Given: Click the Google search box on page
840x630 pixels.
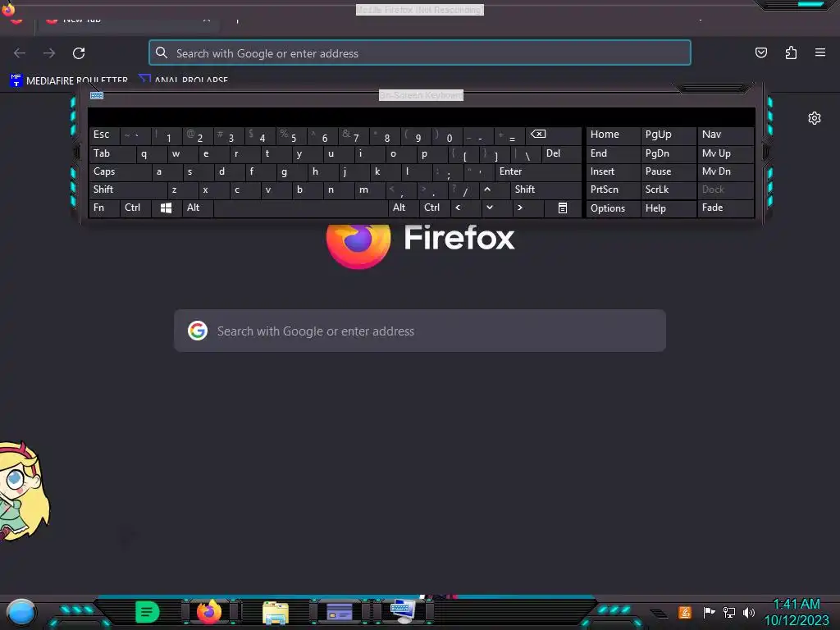Looking at the screenshot, I should tap(420, 331).
